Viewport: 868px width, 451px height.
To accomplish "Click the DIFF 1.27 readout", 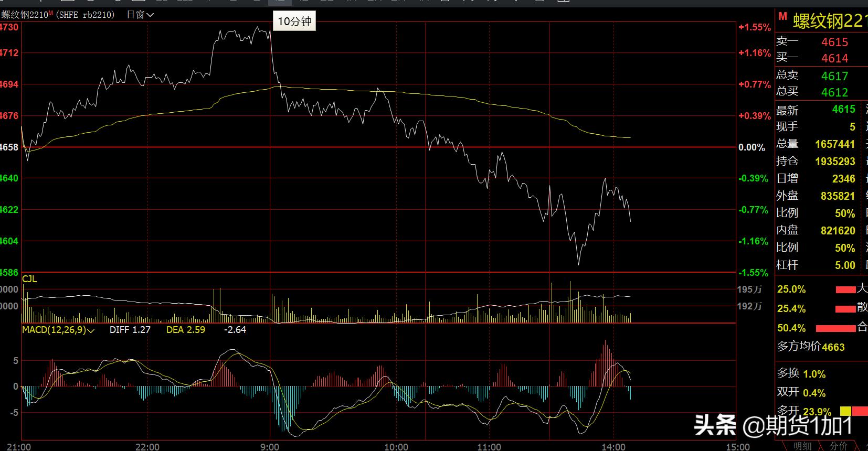I will (130, 330).
